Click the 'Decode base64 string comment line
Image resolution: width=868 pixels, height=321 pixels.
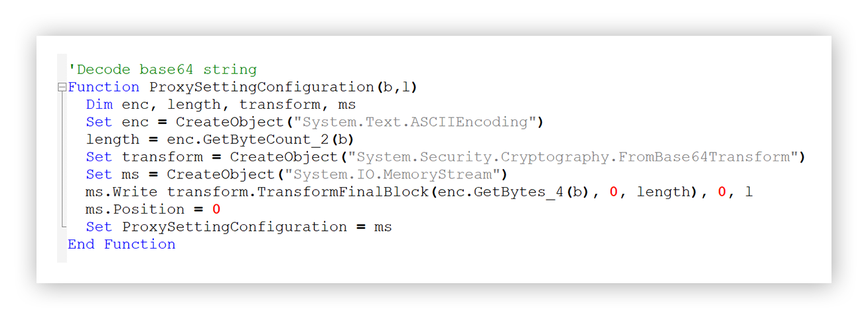pos(163,70)
